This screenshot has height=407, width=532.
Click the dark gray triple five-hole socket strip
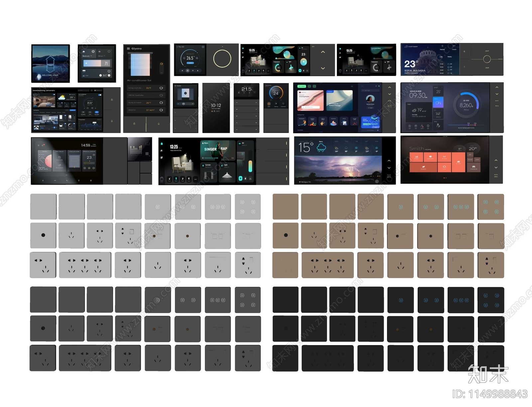coord(85,358)
